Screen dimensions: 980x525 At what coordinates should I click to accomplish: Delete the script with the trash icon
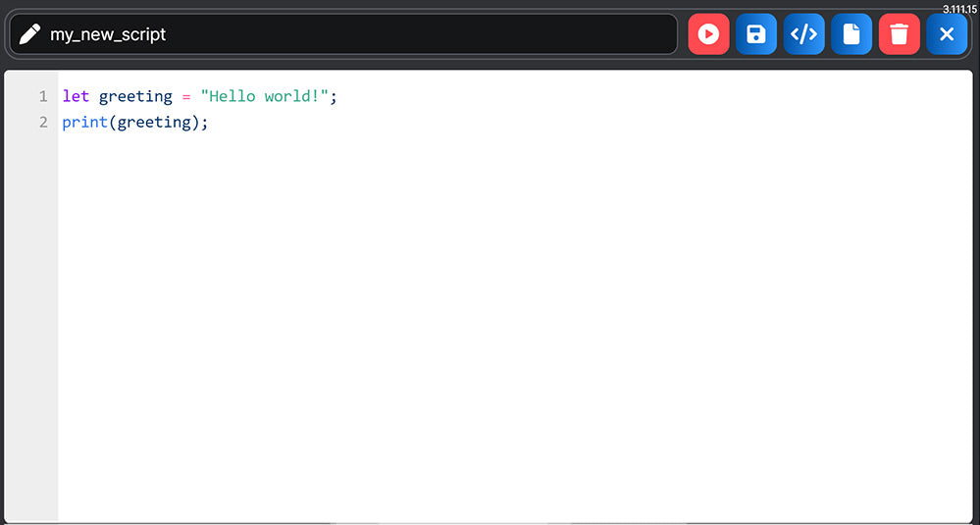pos(900,34)
